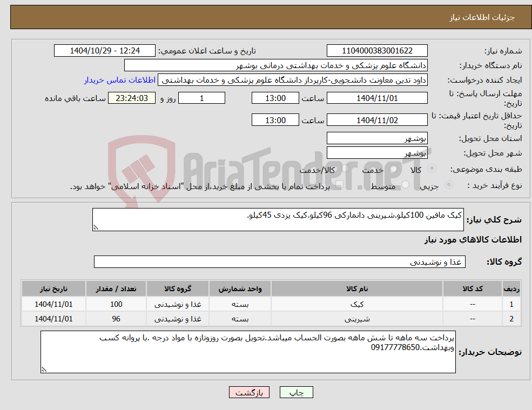This screenshot has width=532, height=410.
Task: Click the واحد شمارش column header
Action: [x=240, y=288]
